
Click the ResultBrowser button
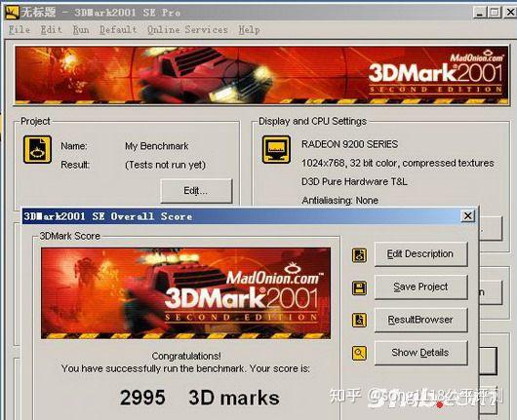click(420, 320)
